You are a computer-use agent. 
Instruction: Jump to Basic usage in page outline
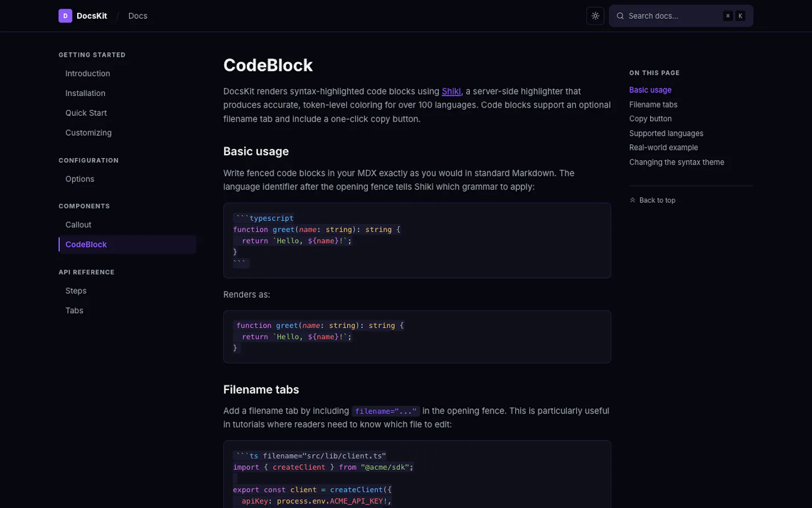pos(650,90)
